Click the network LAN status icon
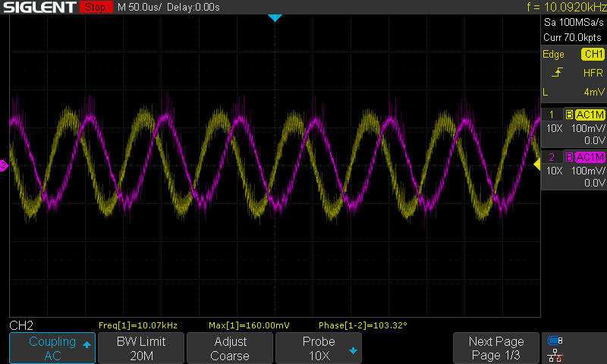 (x=555, y=354)
